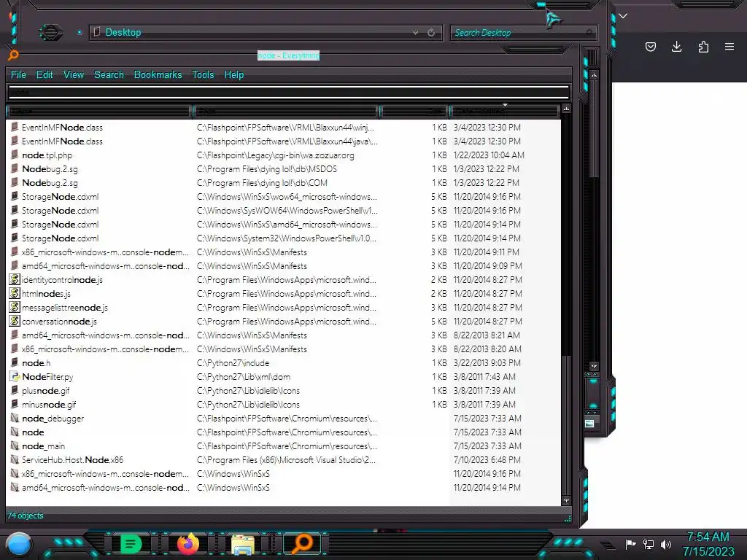Switch to Everything from the taskbar
747x560 pixels.
point(302,544)
